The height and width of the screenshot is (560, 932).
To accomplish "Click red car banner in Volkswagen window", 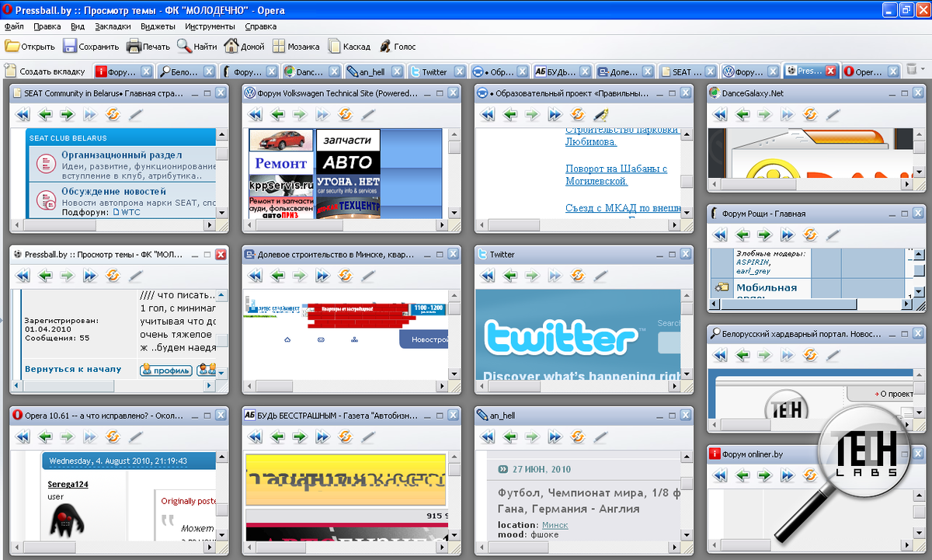I will pyautogui.click(x=281, y=141).
